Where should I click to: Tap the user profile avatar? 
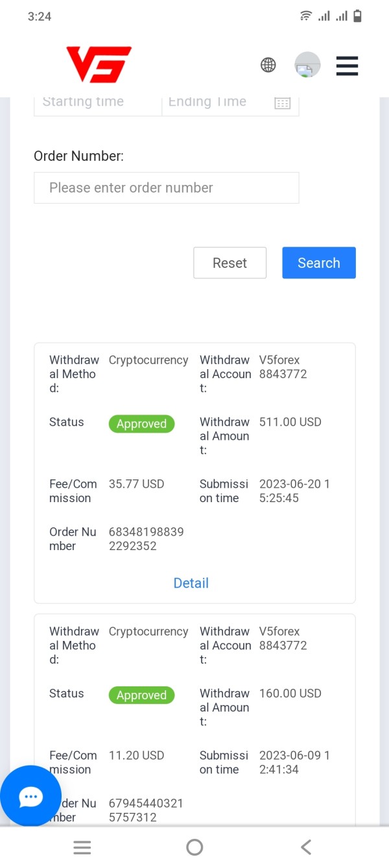click(307, 65)
